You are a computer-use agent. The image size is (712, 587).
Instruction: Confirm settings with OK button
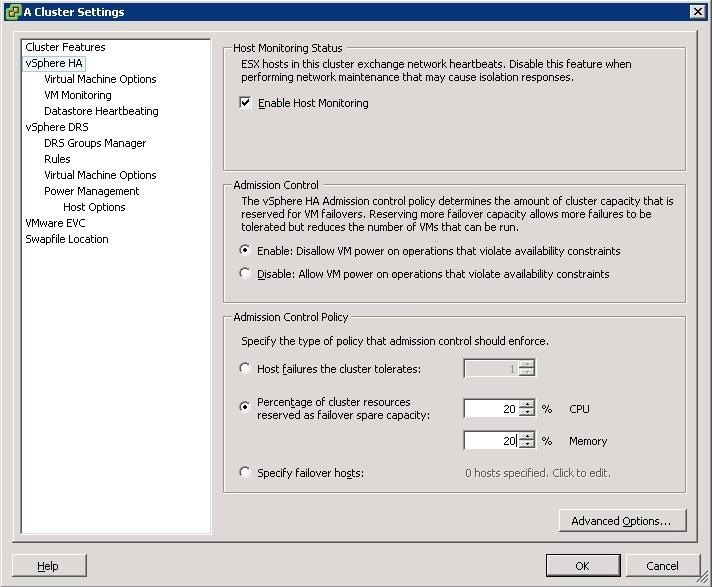(583, 566)
